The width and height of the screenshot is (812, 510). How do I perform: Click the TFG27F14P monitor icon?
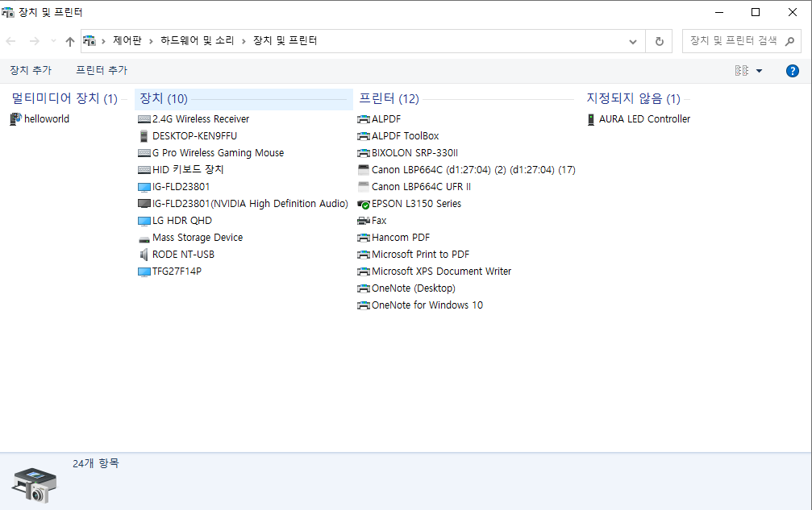[144, 272]
